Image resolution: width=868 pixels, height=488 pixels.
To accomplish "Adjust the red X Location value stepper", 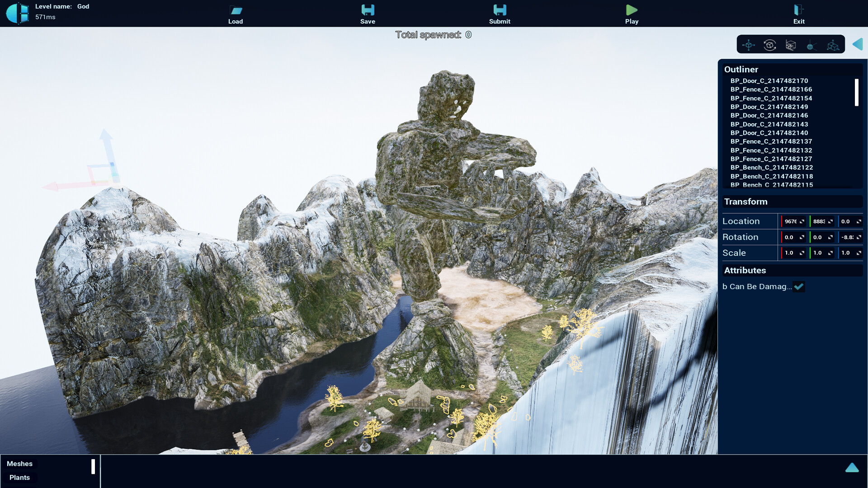I will coord(802,221).
